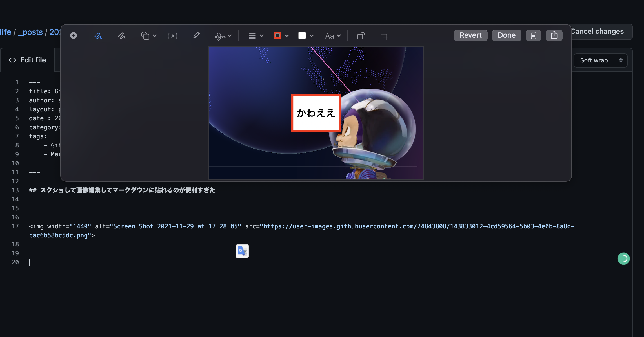Click the 'author:' line in editor
Image resolution: width=644 pixels, height=337 pixels.
[x=45, y=100]
